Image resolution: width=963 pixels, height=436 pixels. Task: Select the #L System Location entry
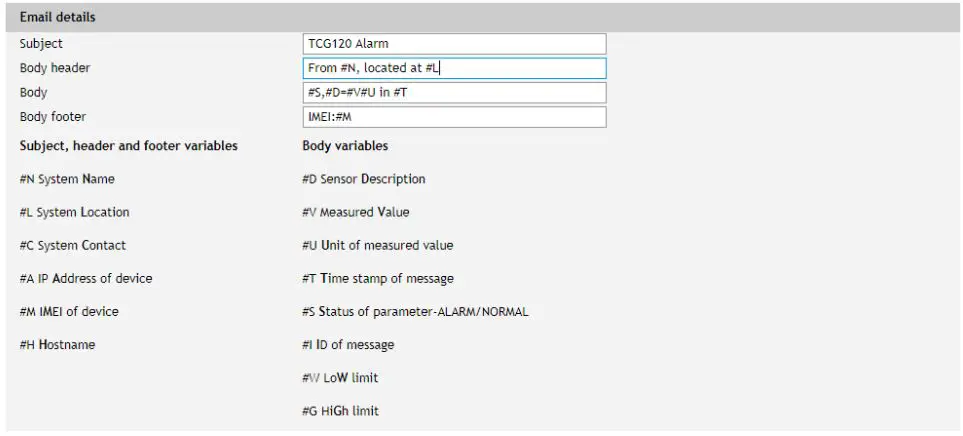pyautogui.click(x=74, y=212)
